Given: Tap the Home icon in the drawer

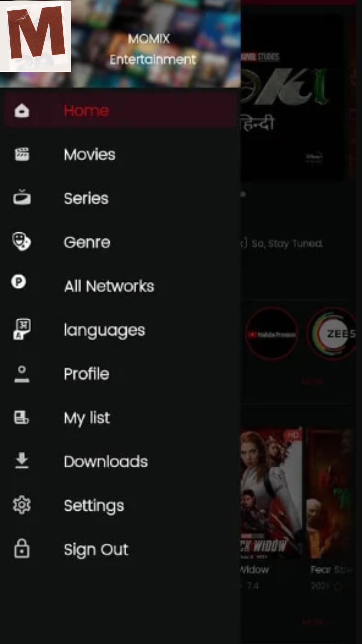Looking at the screenshot, I should click(22, 111).
